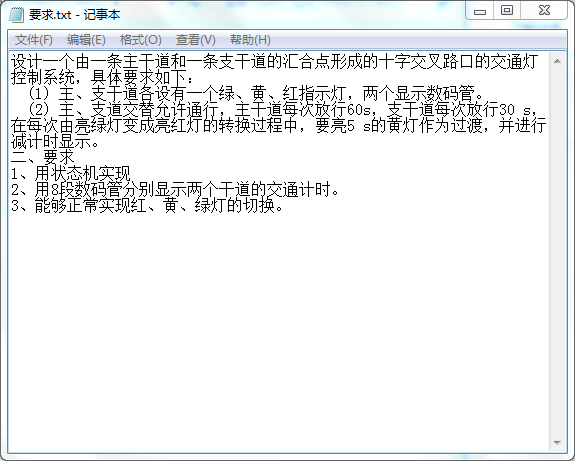575x461 pixels.
Task: Place cursor in the empty text area
Action: click(279, 330)
